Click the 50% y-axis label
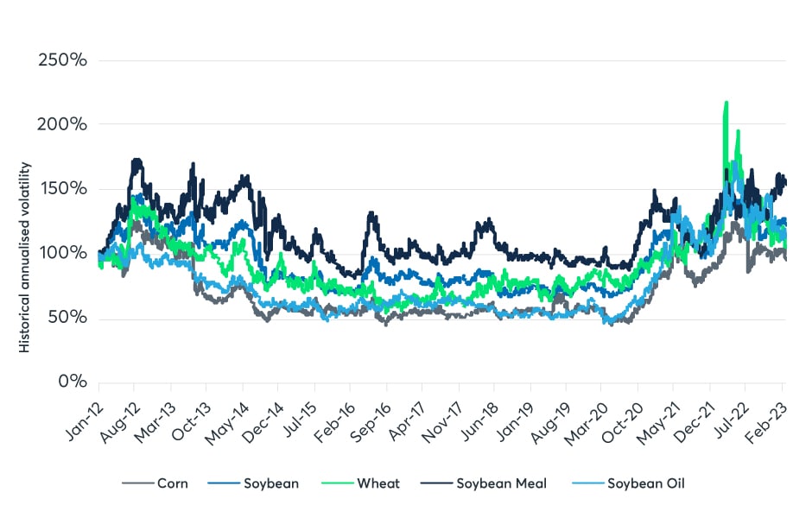Screen dimensions: 812x518 [68, 317]
